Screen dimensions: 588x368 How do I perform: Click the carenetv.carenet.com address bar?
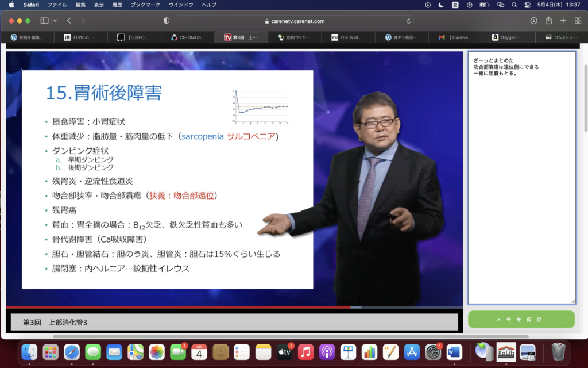coord(295,21)
